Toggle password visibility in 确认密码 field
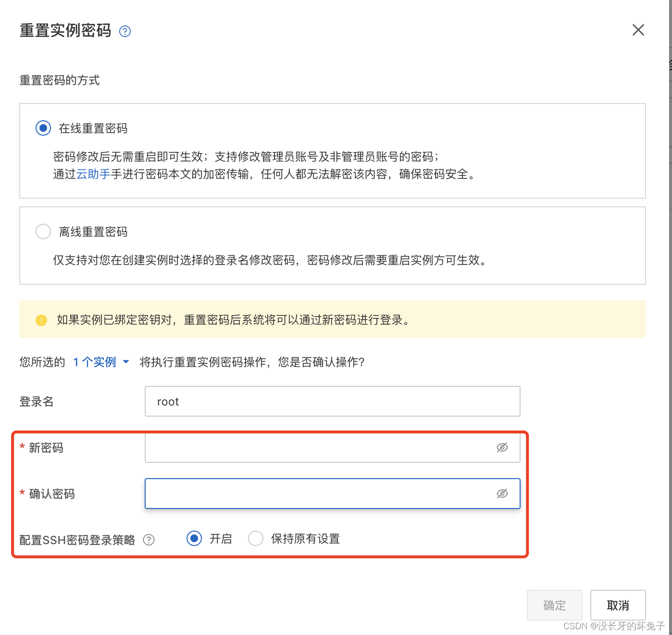The height and width of the screenshot is (635, 672). click(x=502, y=494)
